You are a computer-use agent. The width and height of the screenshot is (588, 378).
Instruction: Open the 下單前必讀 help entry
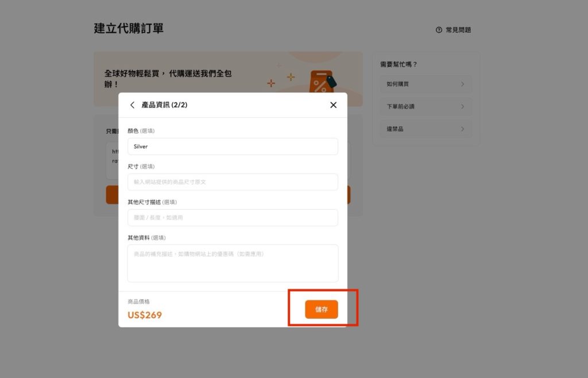point(425,107)
